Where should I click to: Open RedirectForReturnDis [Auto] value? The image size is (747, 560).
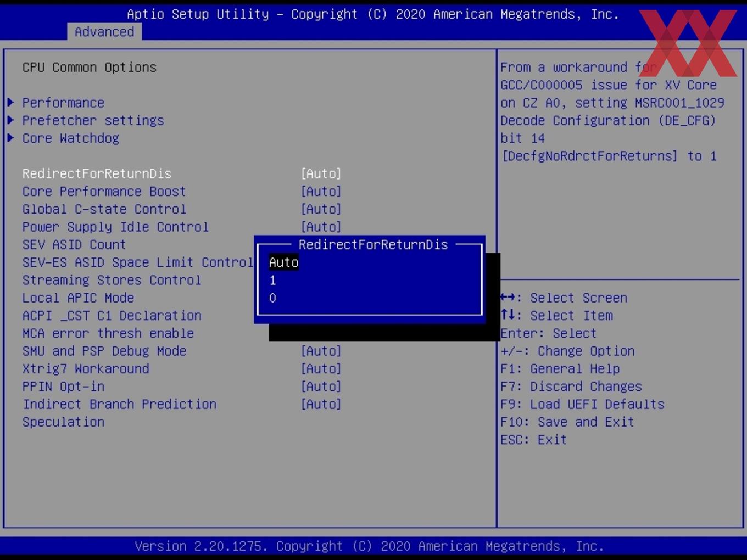click(x=321, y=173)
